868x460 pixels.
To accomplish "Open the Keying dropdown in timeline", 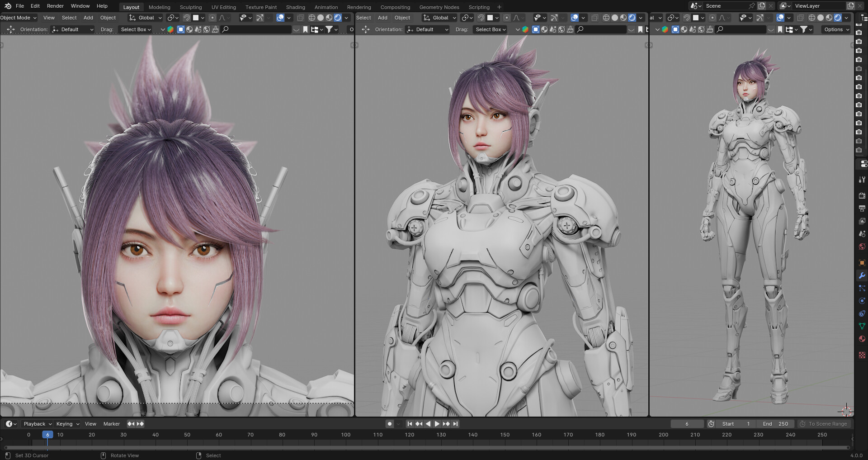I will tap(67, 424).
